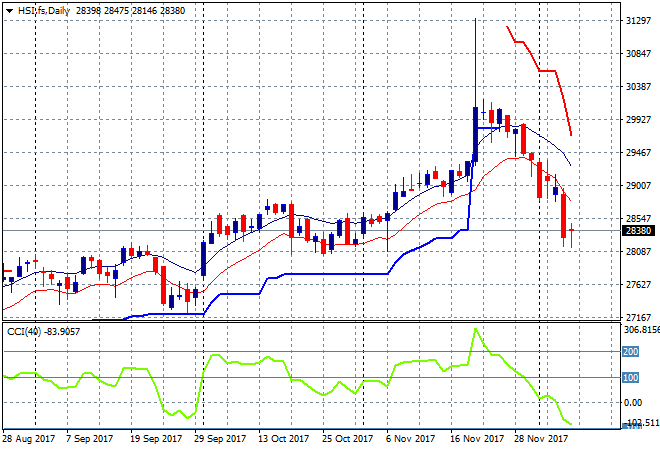Click the 28 Nov 2017 date label
Viewport: 660px width, 450px height.
click(x=541, y=439)
